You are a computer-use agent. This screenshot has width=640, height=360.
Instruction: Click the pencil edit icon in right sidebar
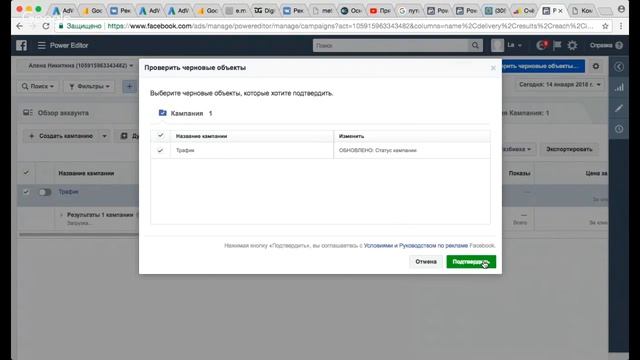619,108
